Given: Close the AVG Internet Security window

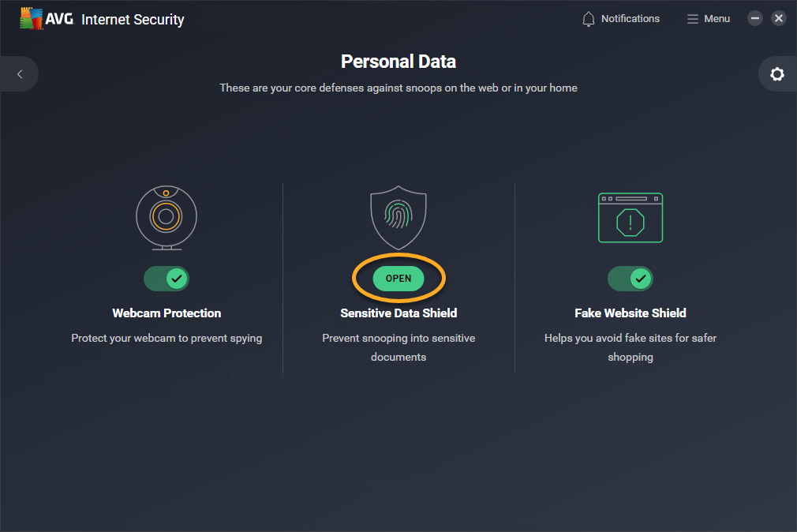Looking at the screenshot, I should (779, 18).
